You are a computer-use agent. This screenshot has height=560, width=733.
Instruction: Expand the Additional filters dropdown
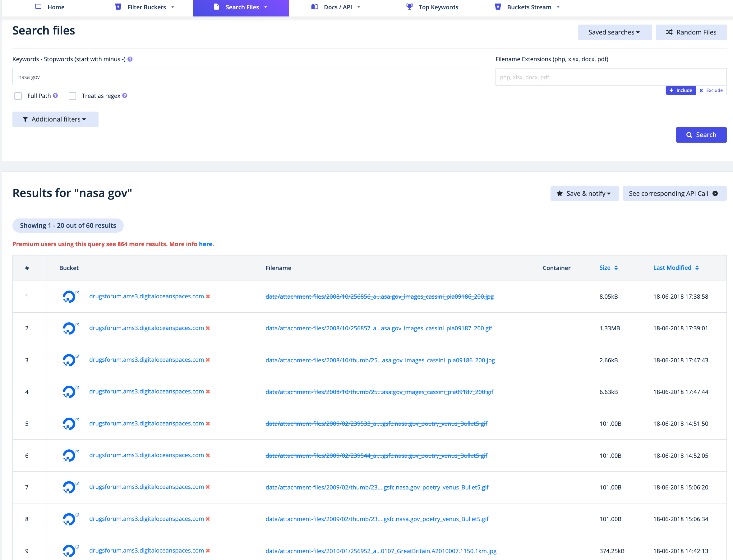pyautogui.click(x=55, y=119)
